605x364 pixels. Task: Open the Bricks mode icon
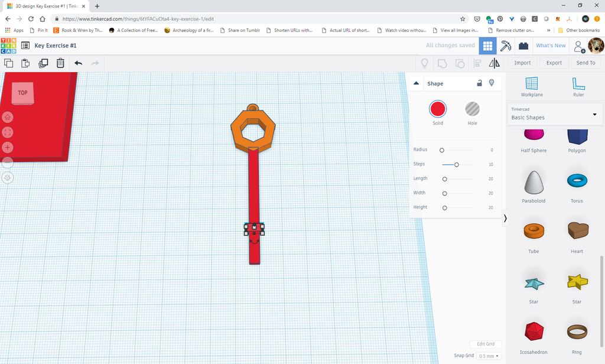pos(523,46)
